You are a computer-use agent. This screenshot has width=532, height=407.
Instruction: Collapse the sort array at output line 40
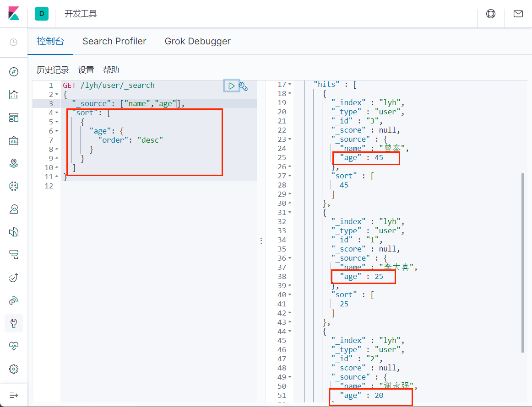(x=290, y=295)
